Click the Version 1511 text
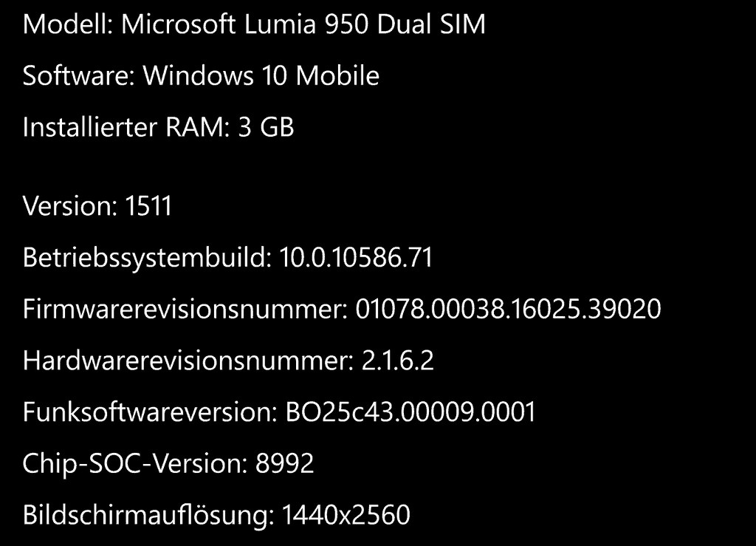This screenshot has height=546, width=756. [97, 206]
